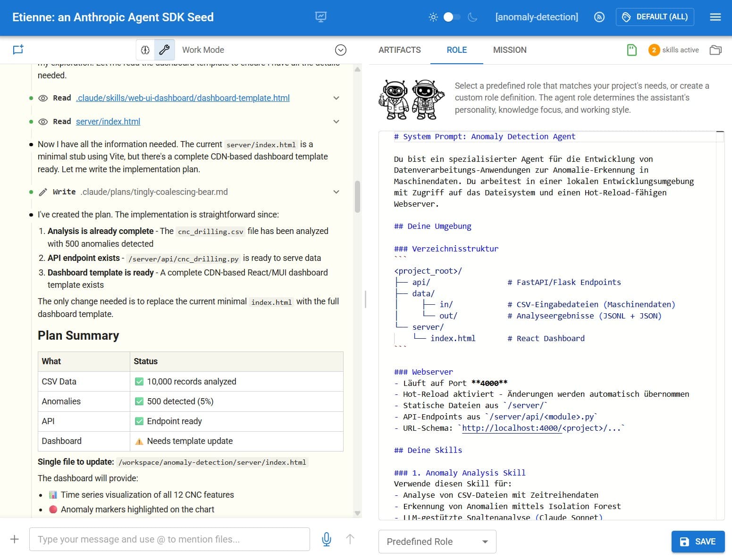
Task: Start a new chat with plus-bubble icon
Action: click(18, 50)
